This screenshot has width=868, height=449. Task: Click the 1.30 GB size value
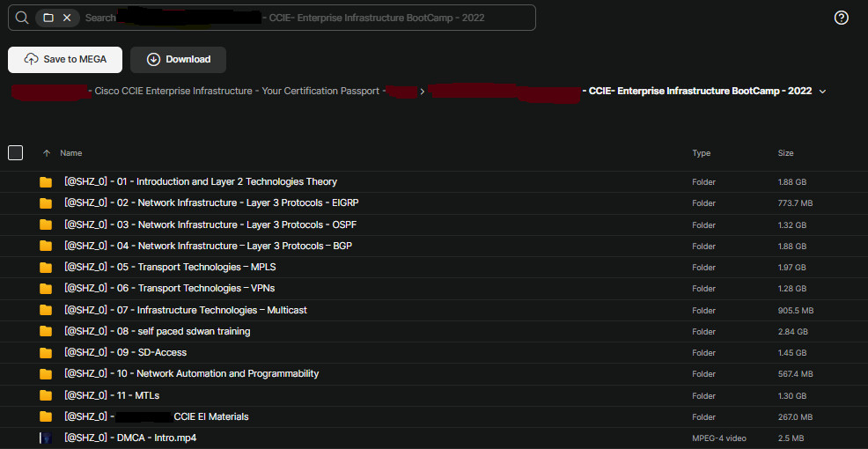pyautogui.click(x=791, y=396)
